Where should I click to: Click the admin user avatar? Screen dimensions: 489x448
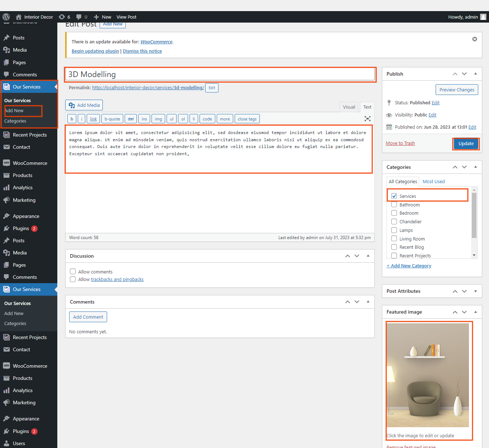pos(483,17)
